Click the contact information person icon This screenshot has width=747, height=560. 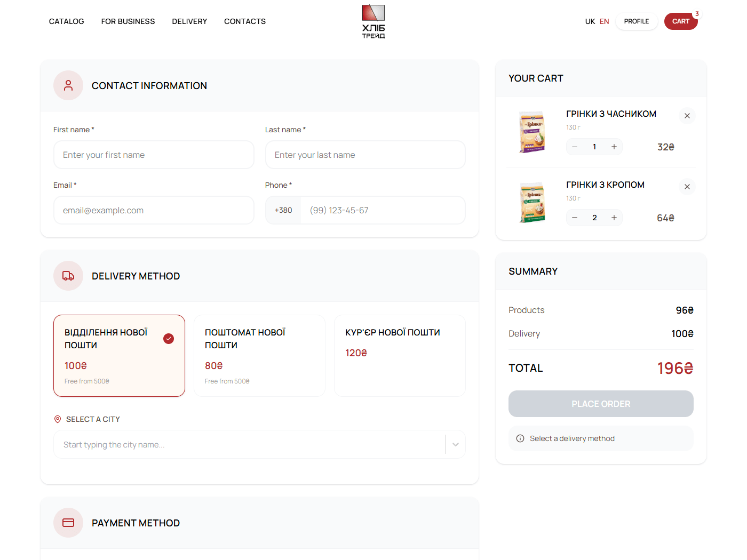[68, 85]
